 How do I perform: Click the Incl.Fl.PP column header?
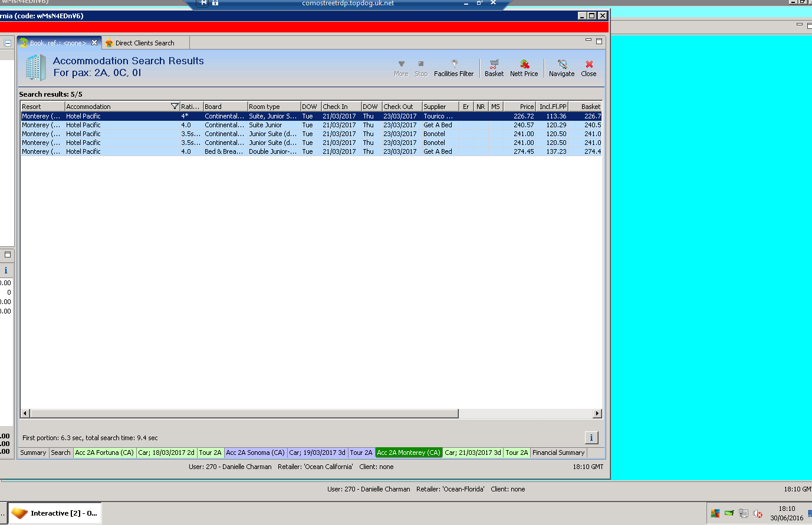click(x=552, y=107)
